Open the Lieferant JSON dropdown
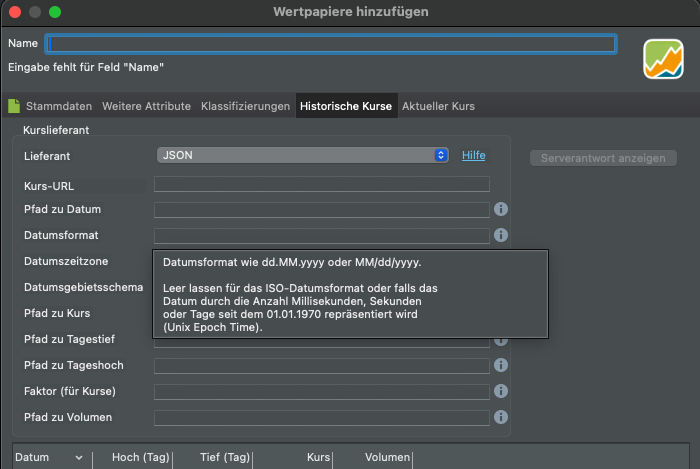700x469 pixels. click(x=302, y=156)
